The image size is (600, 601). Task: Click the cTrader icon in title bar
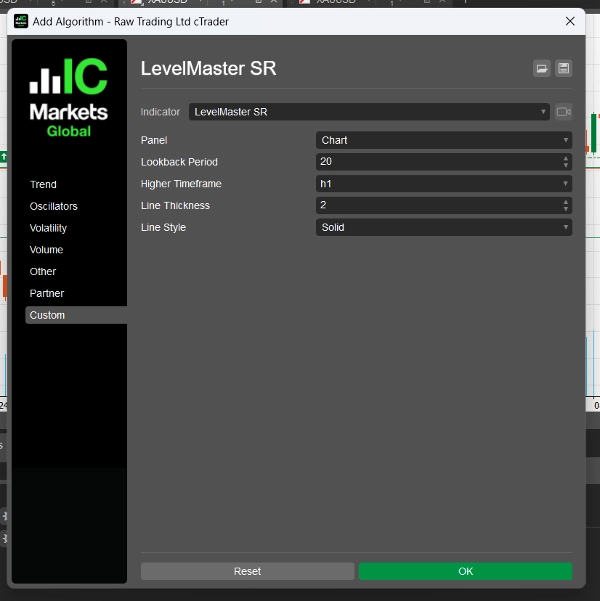(21, 21)
